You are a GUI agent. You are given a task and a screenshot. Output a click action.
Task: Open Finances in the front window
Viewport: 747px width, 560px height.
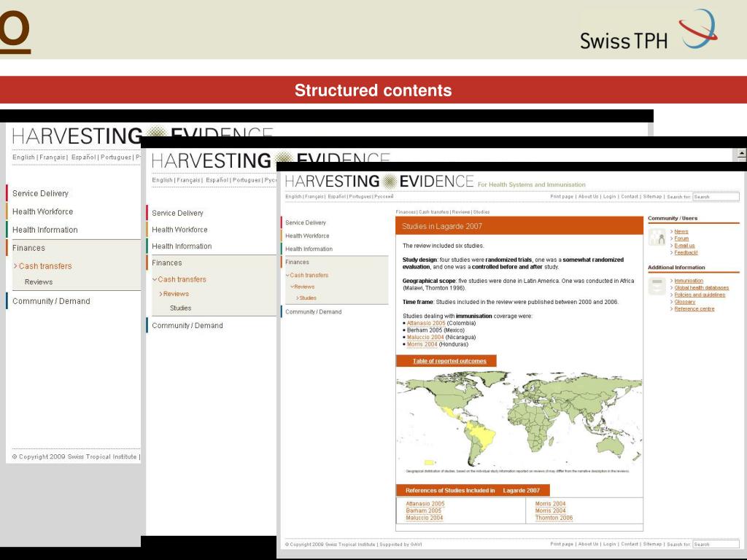(x=297, y=262)
